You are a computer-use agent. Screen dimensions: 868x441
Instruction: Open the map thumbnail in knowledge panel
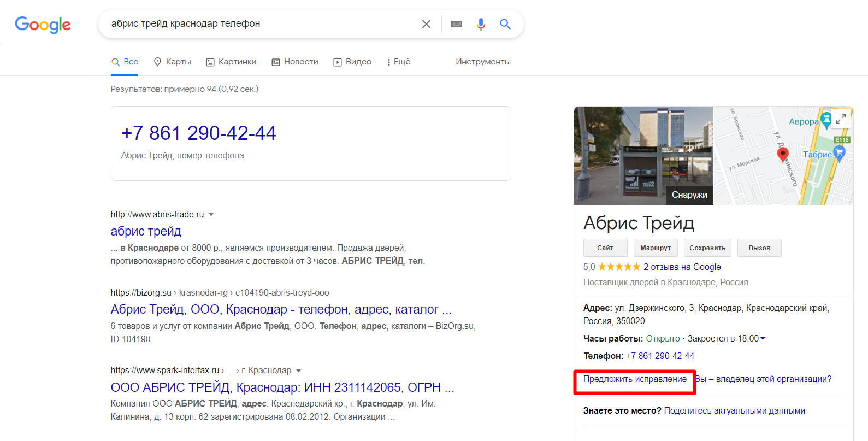(x=783, y=156)
